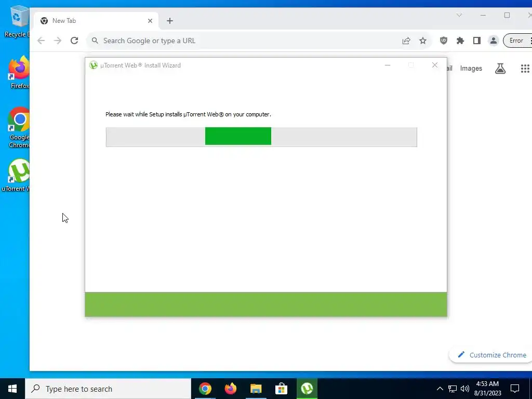Open the Windows Start menu
532x399 pixels.
pyautogui.click(x=12, y=389)
